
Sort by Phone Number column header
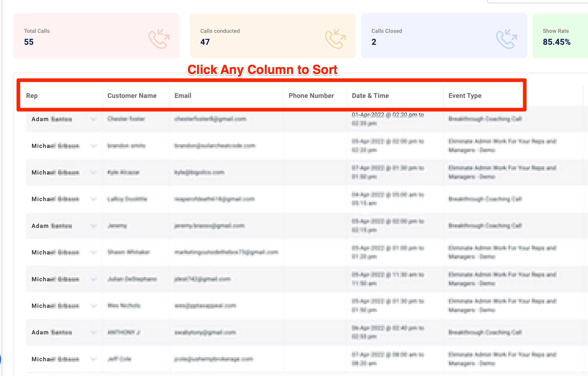click(x=311, y=96)
